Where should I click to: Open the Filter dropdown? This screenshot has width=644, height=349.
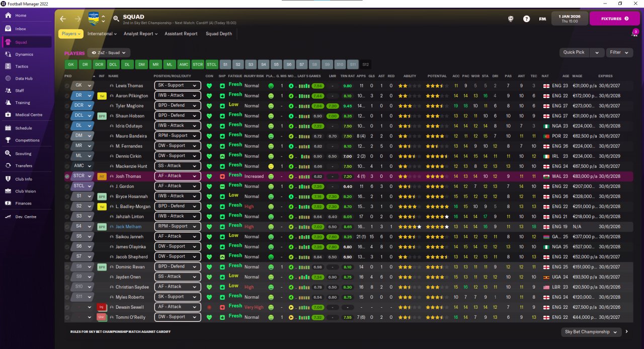[619, 52]
